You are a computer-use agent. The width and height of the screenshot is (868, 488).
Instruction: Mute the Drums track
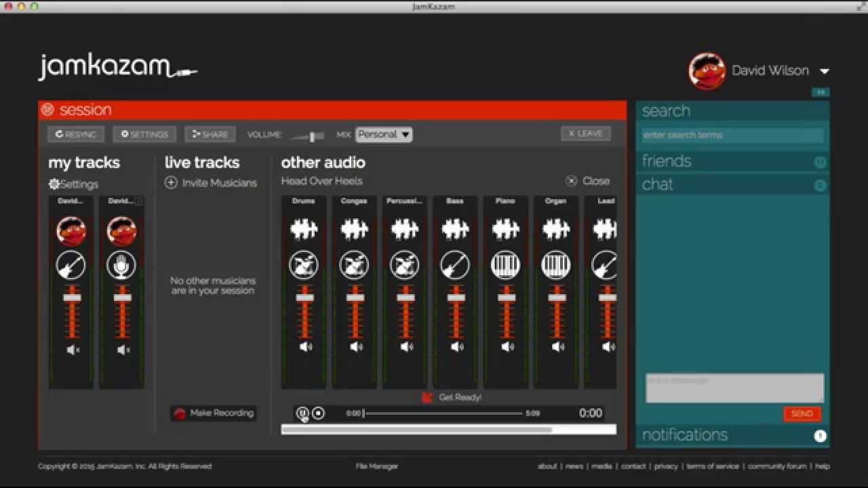click(x=306, y=347)
